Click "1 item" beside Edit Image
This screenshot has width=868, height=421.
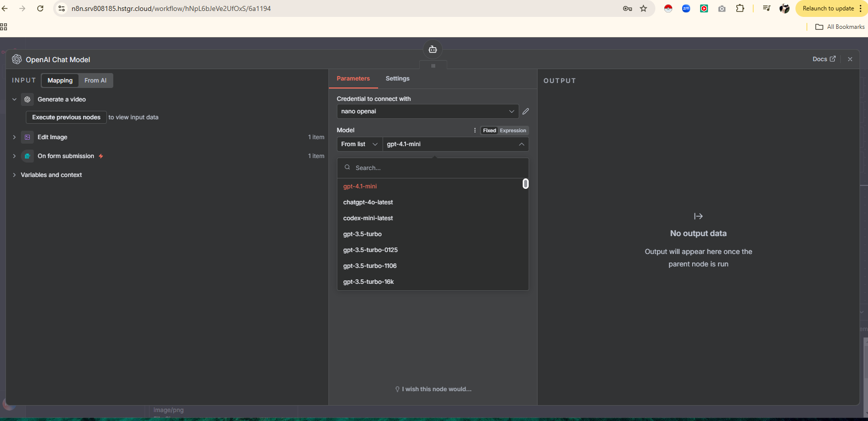point(316,137)
